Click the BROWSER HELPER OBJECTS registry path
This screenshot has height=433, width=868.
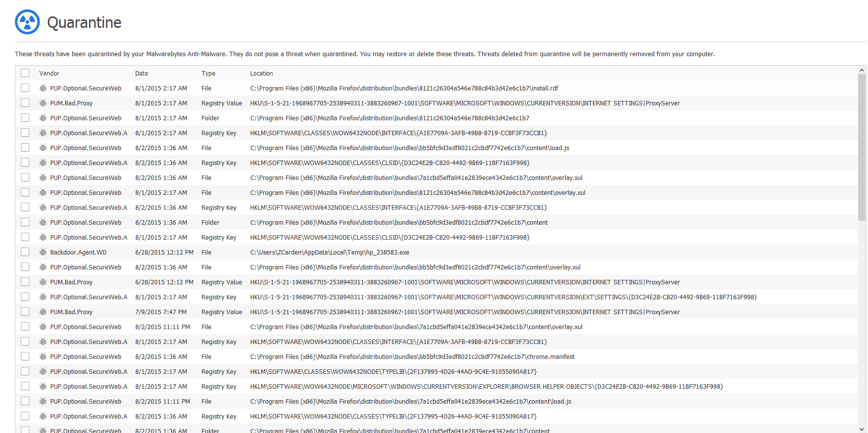pyautogui.click(x=486, y=386)
